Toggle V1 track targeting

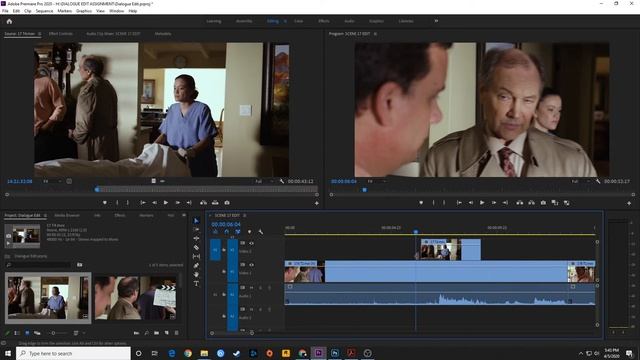tap(233, 271)
